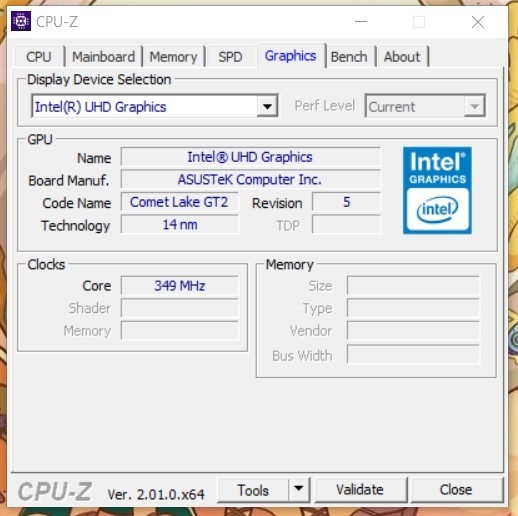Click the empty TDP field
Viewport: 518px width, 516px height.
point(346,225)
